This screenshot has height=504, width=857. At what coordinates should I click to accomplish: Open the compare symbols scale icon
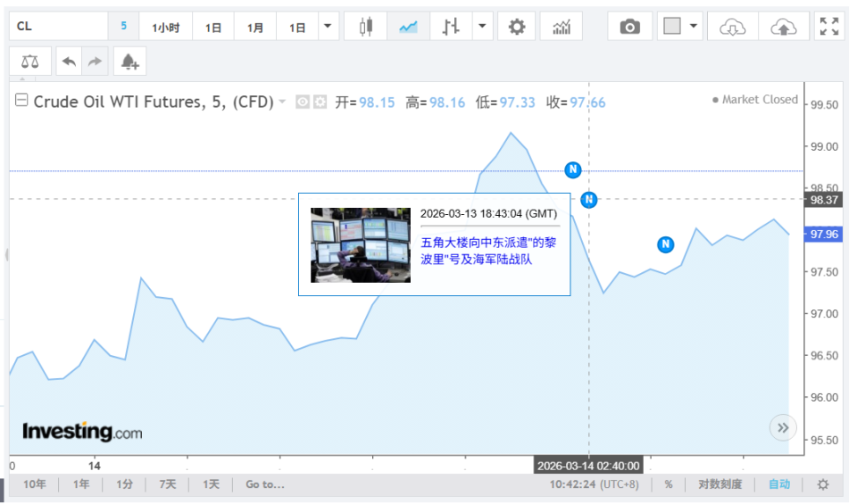(x=30, y=62)
